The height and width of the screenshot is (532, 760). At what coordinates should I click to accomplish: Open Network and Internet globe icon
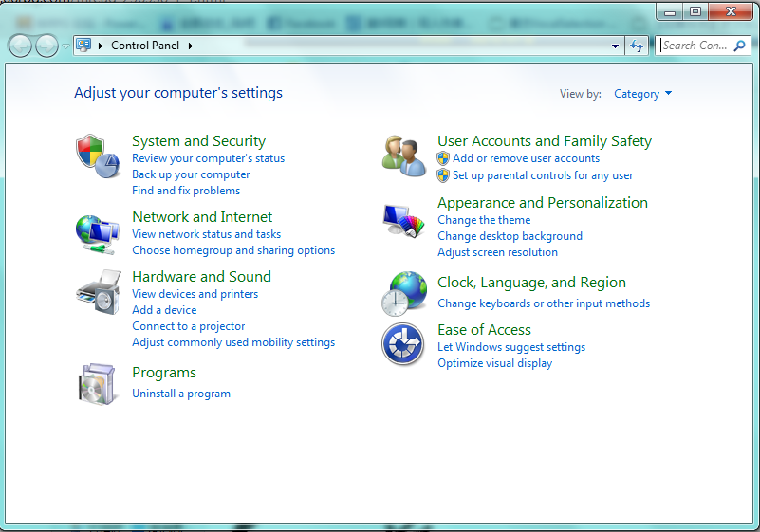pyautogui.click(x=98, y=234)
